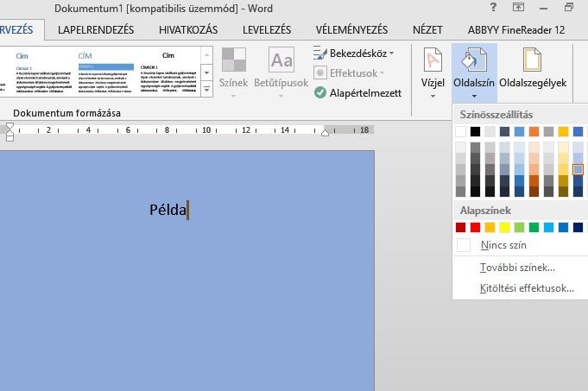The height and width of the screenshot is (391, 588).
Task: Select the black bold Cím style set
Action: [x=168, y=73]
